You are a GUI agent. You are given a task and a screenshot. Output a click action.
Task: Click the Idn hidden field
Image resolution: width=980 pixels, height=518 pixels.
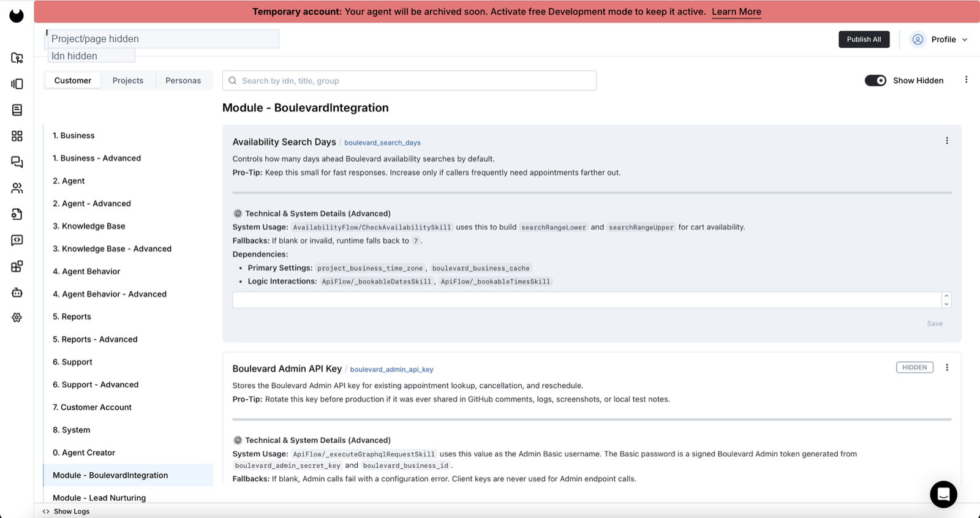click(x=91, y=56)
